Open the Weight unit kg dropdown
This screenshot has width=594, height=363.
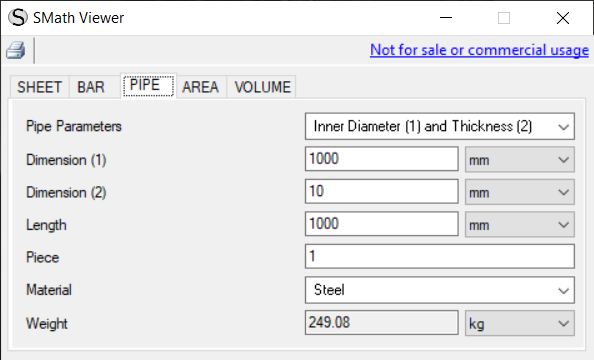tap(520, 323)
